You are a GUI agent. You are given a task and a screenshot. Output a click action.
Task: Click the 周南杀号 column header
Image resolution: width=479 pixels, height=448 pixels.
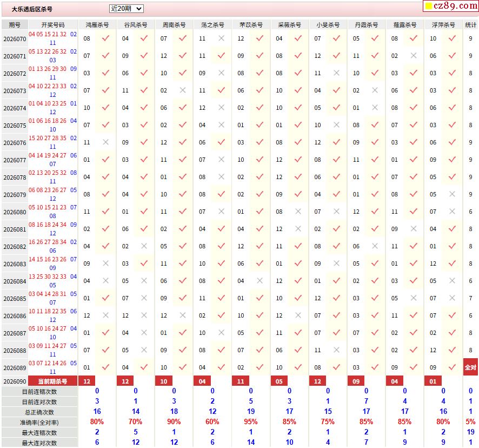coord(174,25)
